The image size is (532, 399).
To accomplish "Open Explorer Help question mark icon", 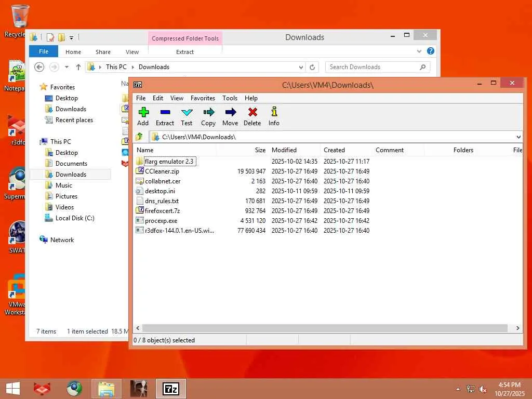I will (x=431, y=51).
